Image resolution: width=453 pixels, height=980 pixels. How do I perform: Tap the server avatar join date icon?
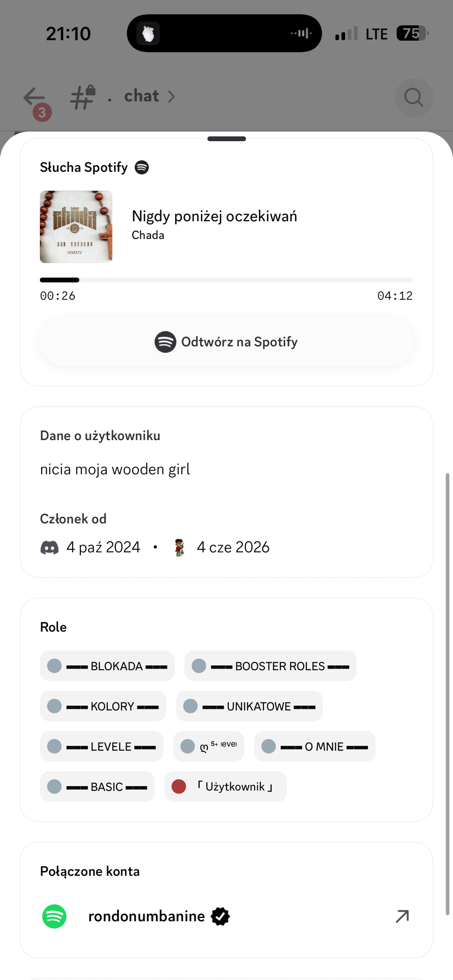180,548
